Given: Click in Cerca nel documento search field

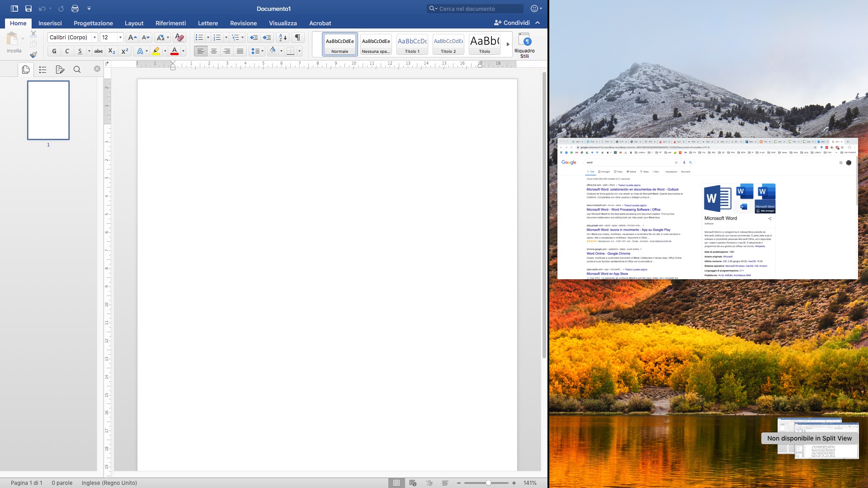Looking at the screenshot, I should (x=476, y=9).
